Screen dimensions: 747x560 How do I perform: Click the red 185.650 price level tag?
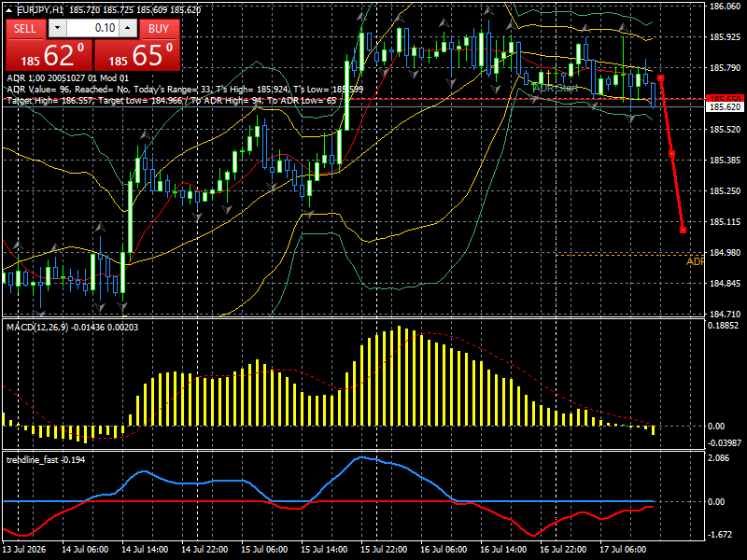pos(725,99)
